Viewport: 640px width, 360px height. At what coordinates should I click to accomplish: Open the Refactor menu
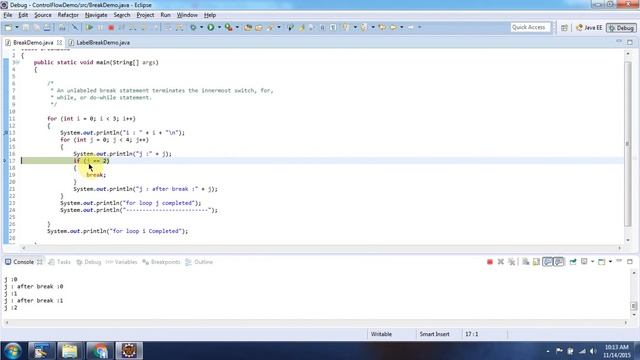coord(68,15)
